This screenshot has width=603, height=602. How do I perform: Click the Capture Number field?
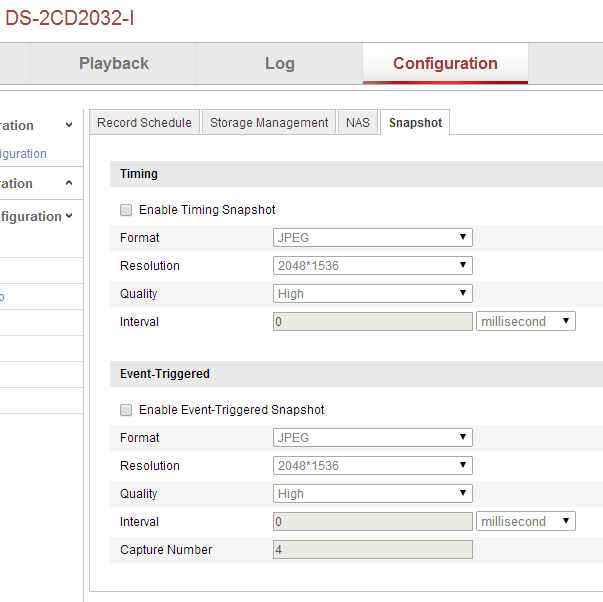(x=372, y=550)
